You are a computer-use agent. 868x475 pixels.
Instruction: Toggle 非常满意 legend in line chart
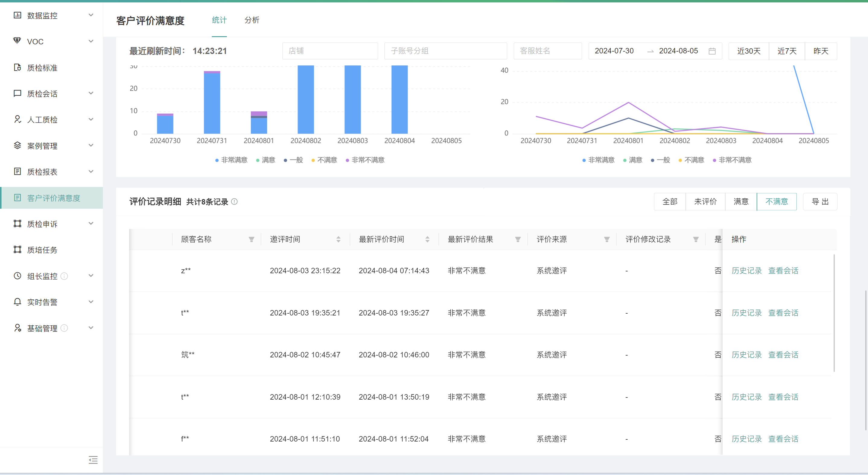(599, 160)
